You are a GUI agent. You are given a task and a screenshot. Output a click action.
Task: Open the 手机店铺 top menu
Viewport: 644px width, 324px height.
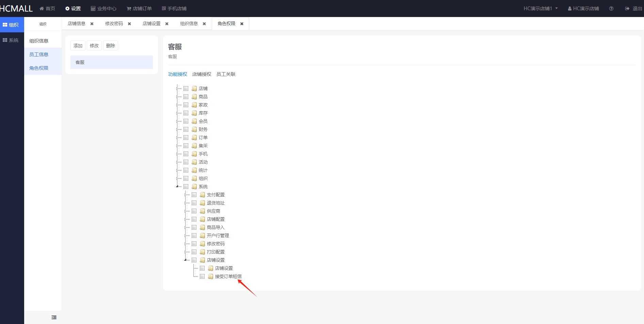tap(174, 9)
